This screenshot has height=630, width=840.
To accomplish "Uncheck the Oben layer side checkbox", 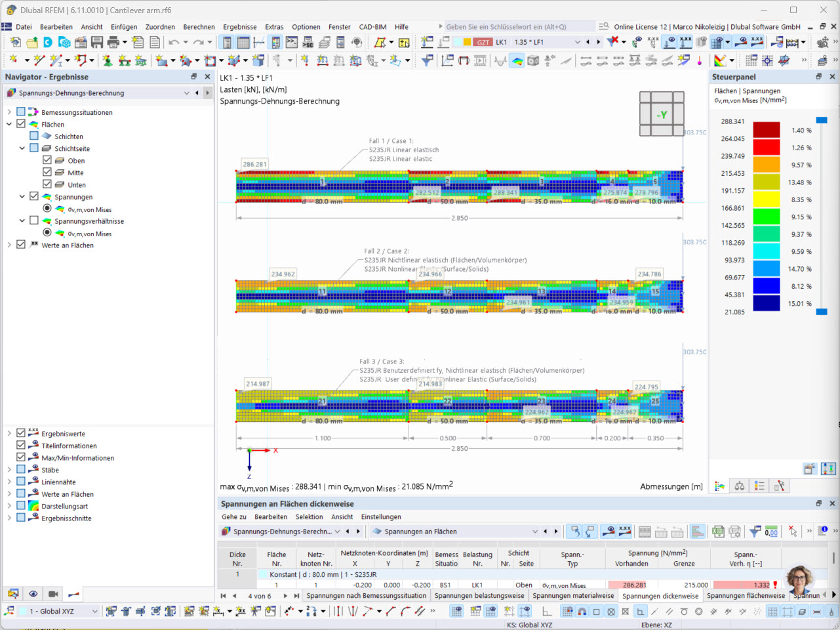I will pos(47,160).
